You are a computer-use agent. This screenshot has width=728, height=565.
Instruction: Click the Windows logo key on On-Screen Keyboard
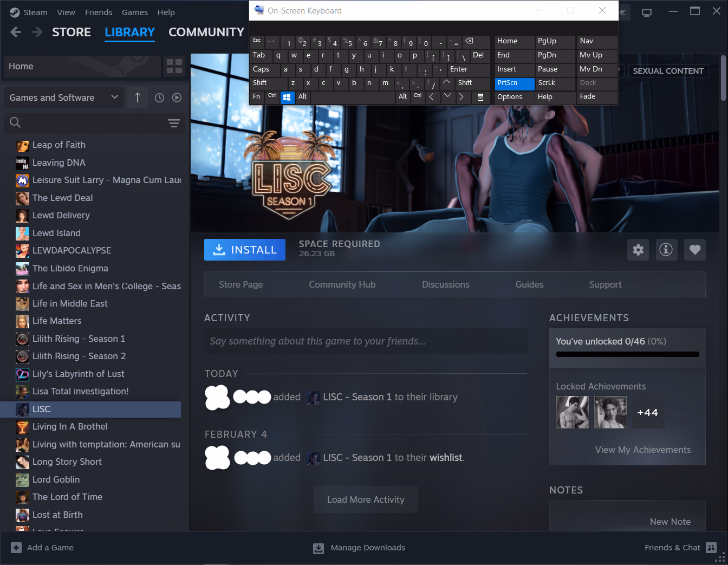[287, 98]
